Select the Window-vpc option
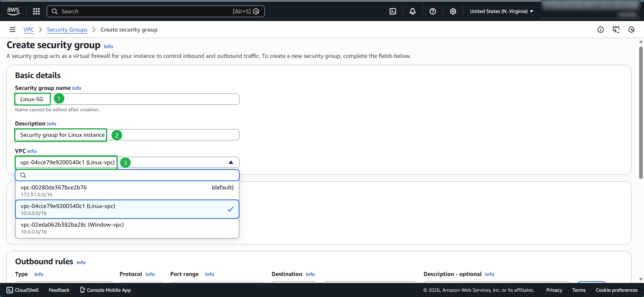This screenshot has height=297, width=644. coord(127,228)
